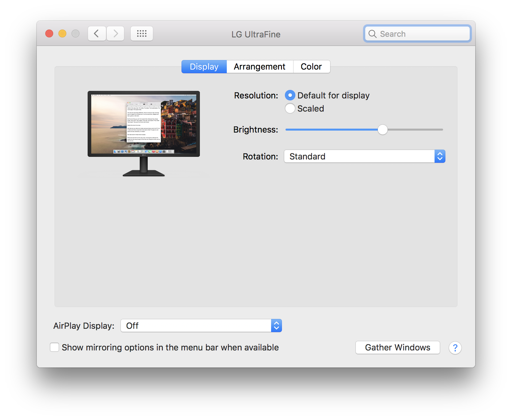This screenshot has height=420, width=512.
Task: Show all preferences with the grid icon
Action: tap(142, 33)
